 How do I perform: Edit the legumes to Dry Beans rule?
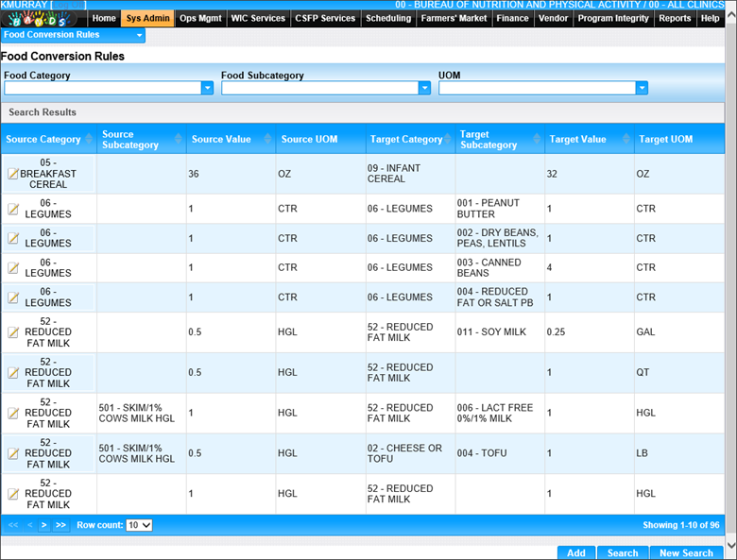13,238
